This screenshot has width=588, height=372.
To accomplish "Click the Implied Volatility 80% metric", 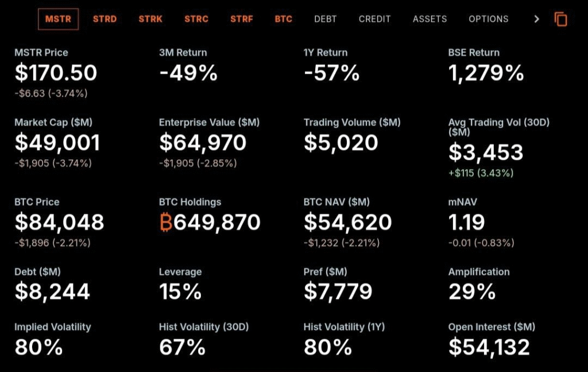I will click(x=38, y=347).
